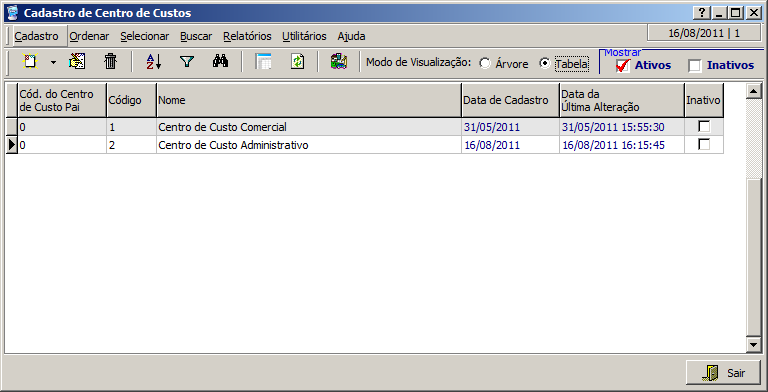Viewport: 768px width, 392px height.
Task: Click the binoculars search icon
Action: [220, 61]
